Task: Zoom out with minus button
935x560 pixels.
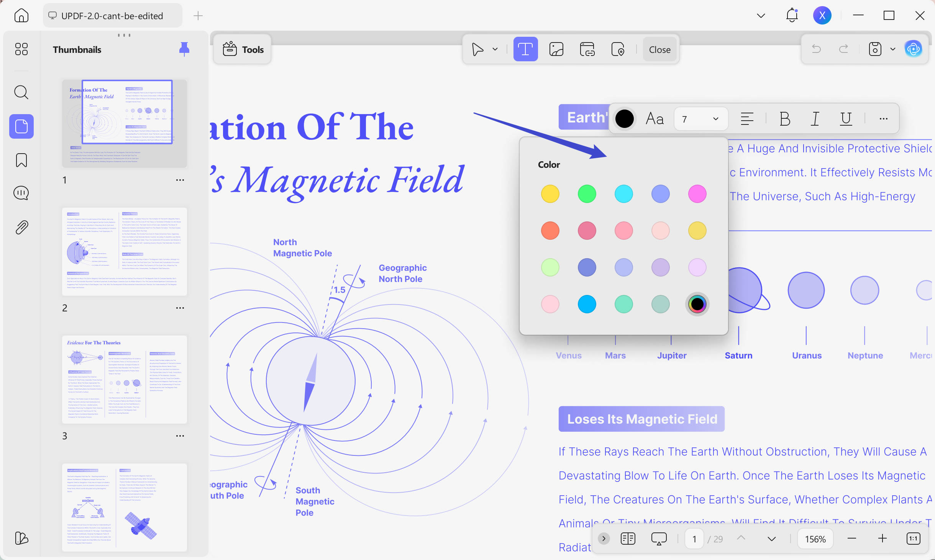Action: coord(851,539)
